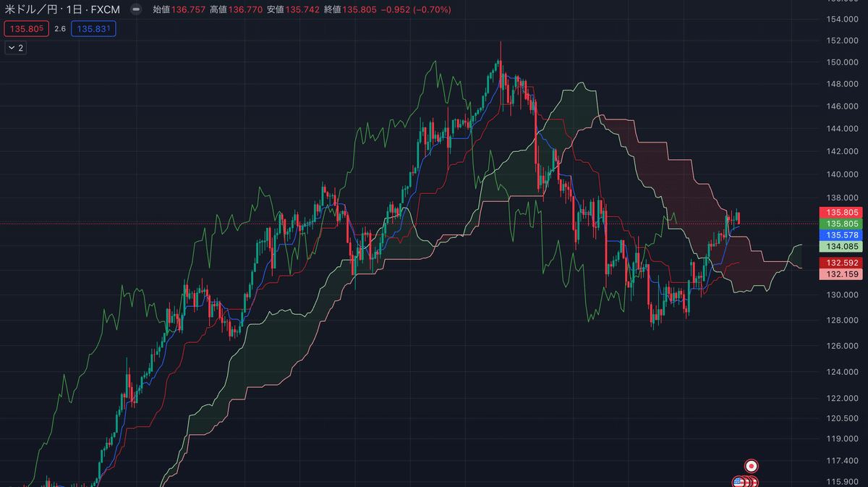Click the US flag economic event marker
Viewport: 868px width, 487px height.
click(x=739, y=482)
